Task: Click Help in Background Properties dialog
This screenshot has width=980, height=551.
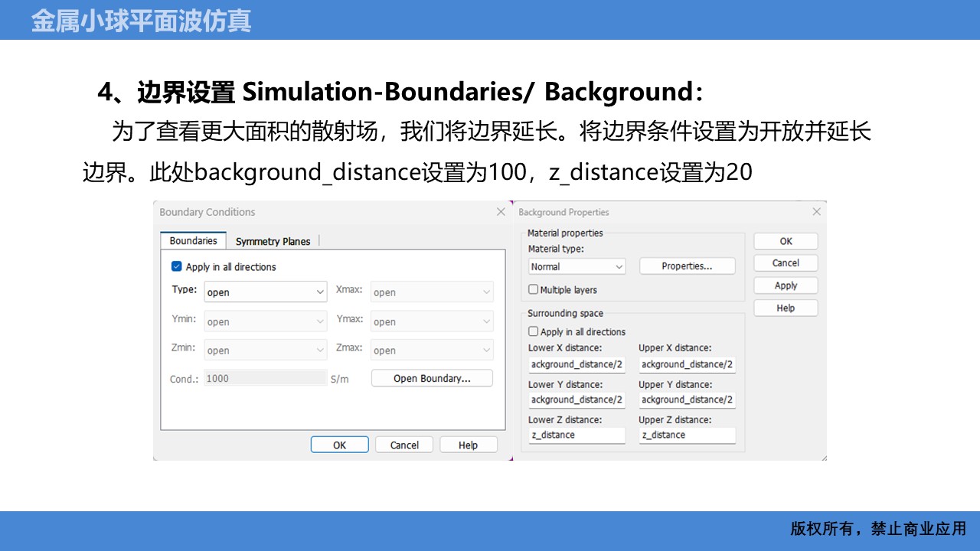Action: [x=786, y=308]
